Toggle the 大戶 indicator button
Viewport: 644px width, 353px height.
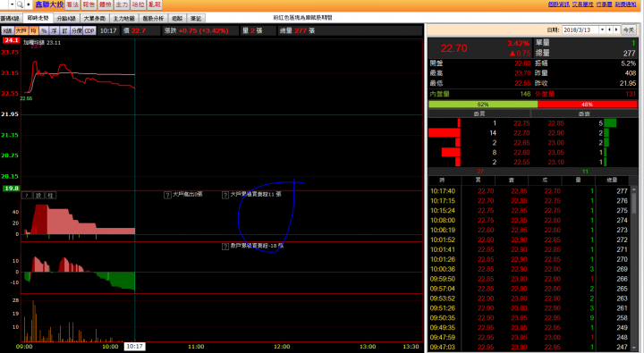pyautogui.click(x=21, y=30)
